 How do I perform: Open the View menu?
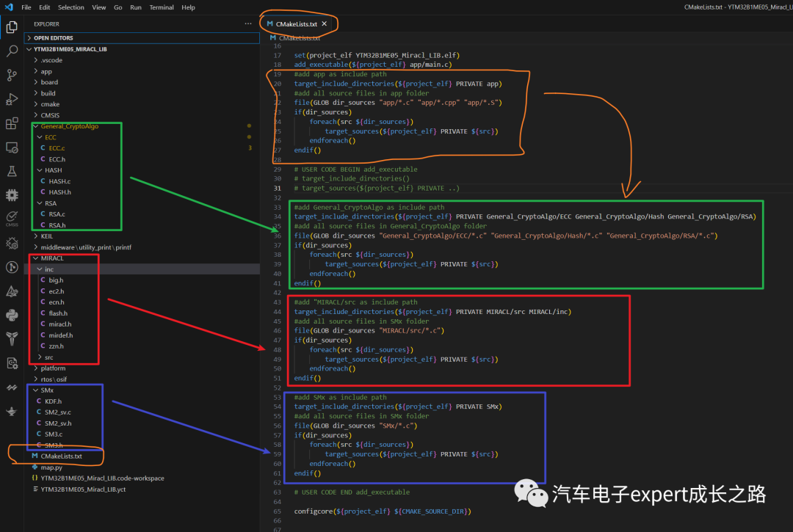click(98, 7)
